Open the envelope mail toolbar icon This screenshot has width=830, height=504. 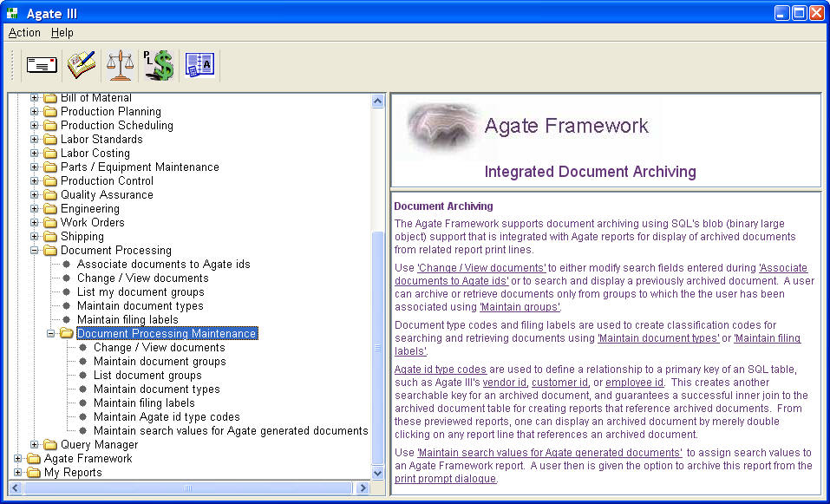42,65
